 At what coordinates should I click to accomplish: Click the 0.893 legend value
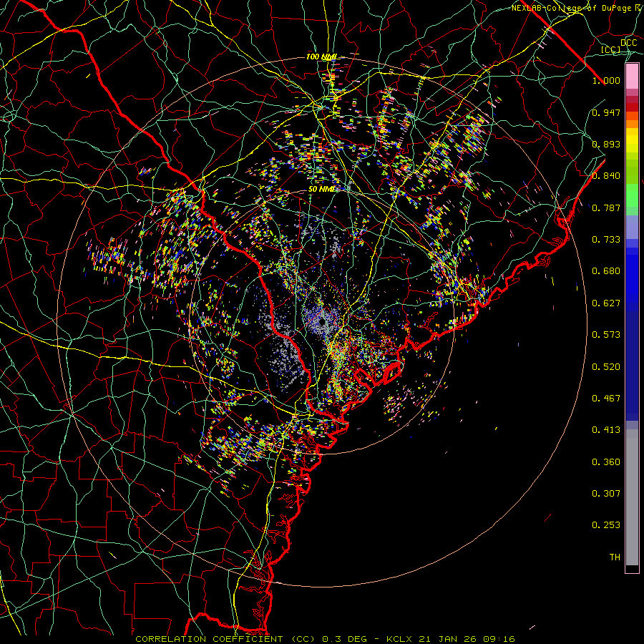tap(606, 144)
